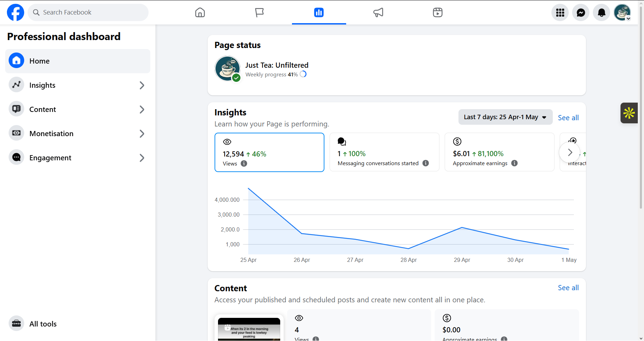Show info about Insights Views metric

pyautogui.click(x=244, y=163)
